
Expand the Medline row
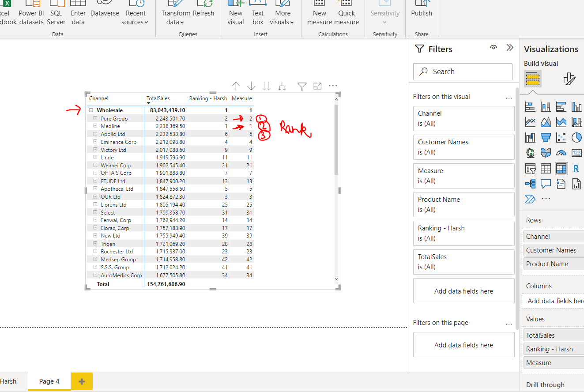(x=95, y=126)
